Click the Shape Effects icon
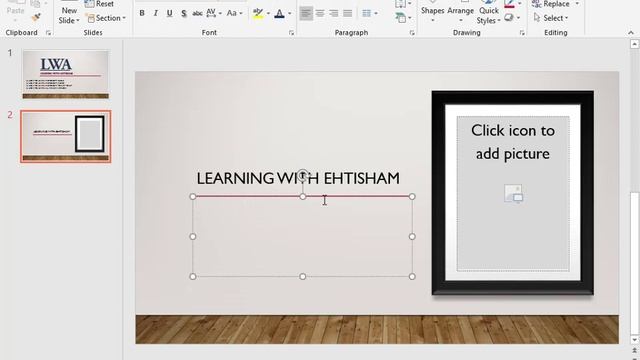This screenshot has width=640, height=360. tap(509, 18)
